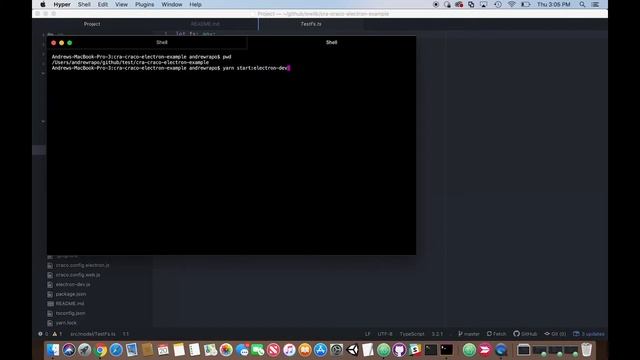Click the Wi-Fi menu bar icon

[511, 4]
